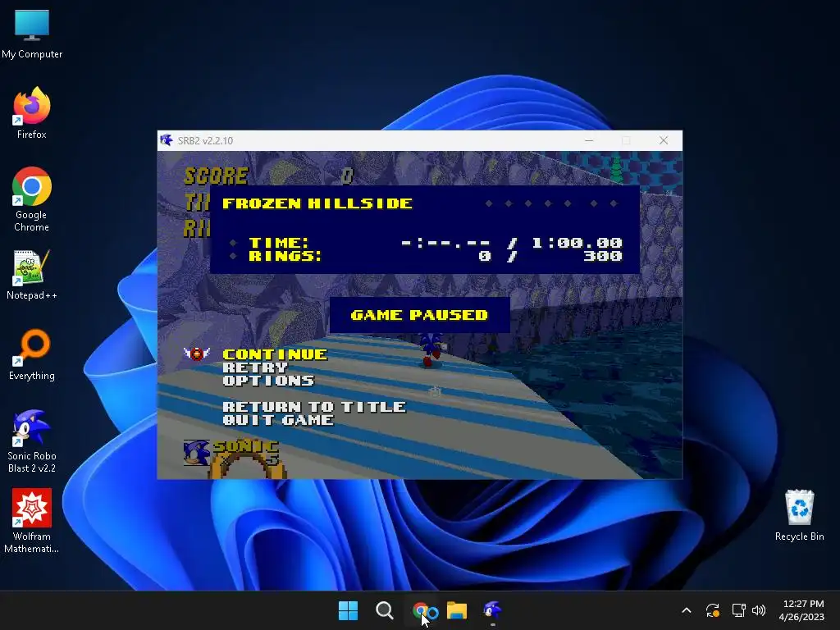Click the Game Paused banner
The width and height of the screenshot is (840, 630).
coord(419,315)
